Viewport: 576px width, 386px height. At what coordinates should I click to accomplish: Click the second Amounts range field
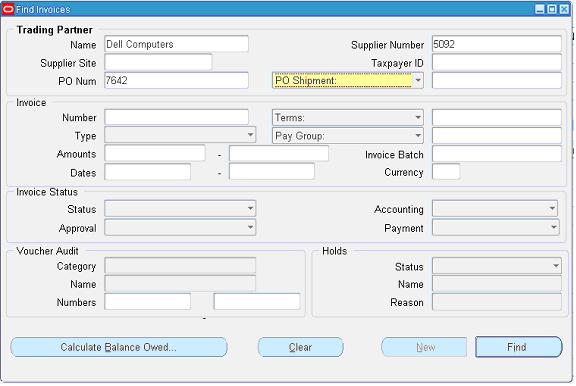(279, 154)
